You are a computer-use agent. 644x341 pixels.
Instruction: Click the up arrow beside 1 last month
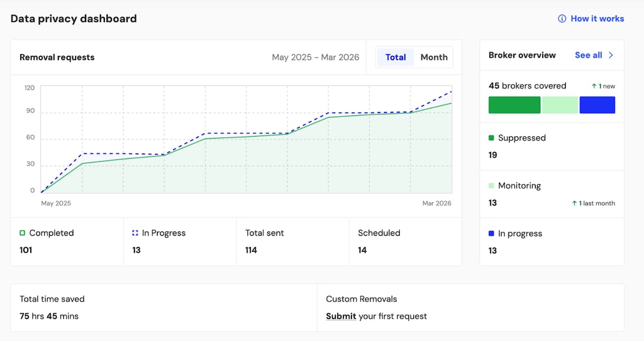(x=574, y=203)
